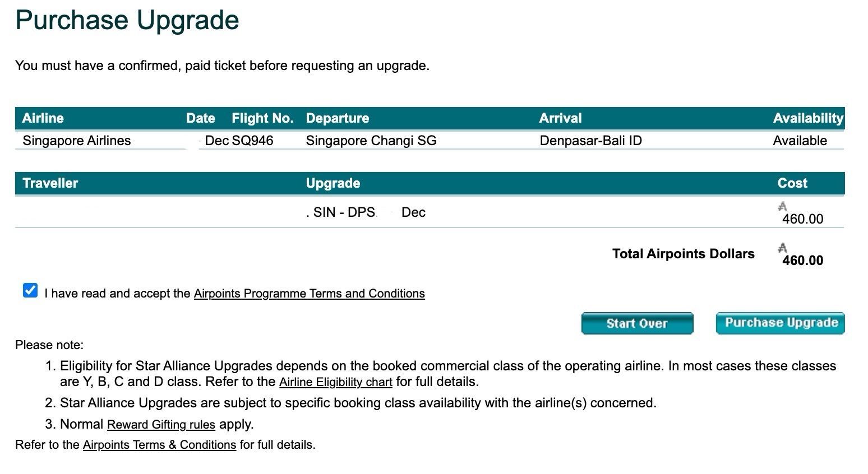Open the Airline Eligibility chart link
Viewport: 868px width, 474px height.
pyautogui.click(x=335, y=382)
